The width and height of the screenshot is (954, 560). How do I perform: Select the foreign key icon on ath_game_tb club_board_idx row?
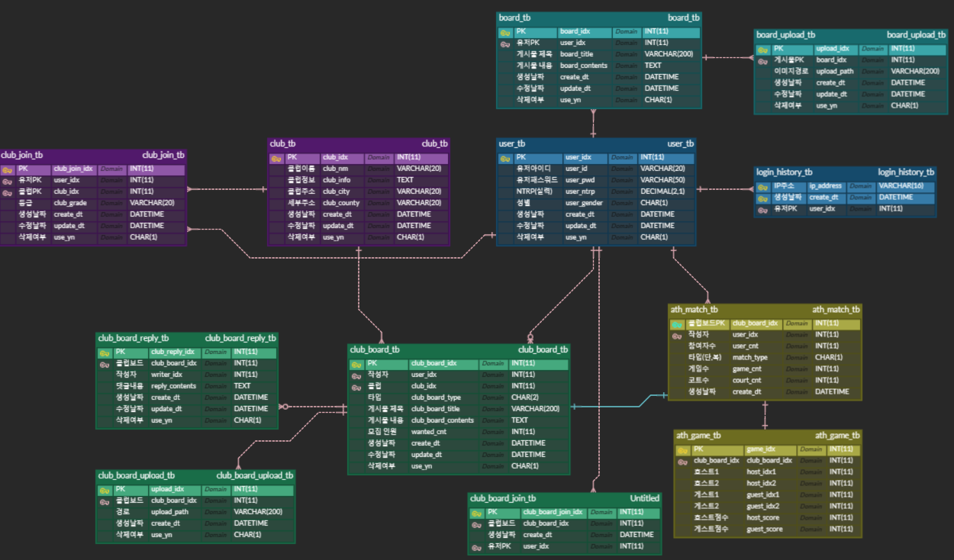(x=682, y=462)
